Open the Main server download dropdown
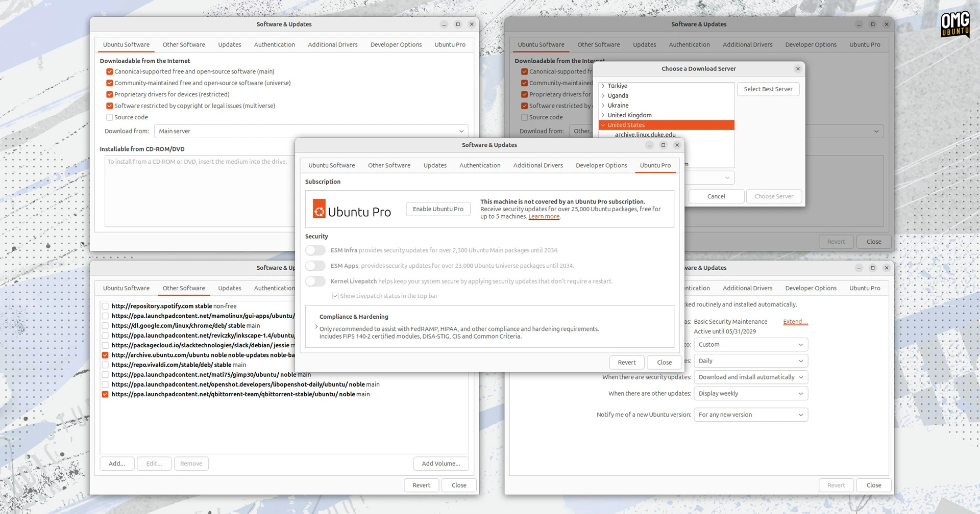Screen dimensions: 980x514 click(311, 132)
